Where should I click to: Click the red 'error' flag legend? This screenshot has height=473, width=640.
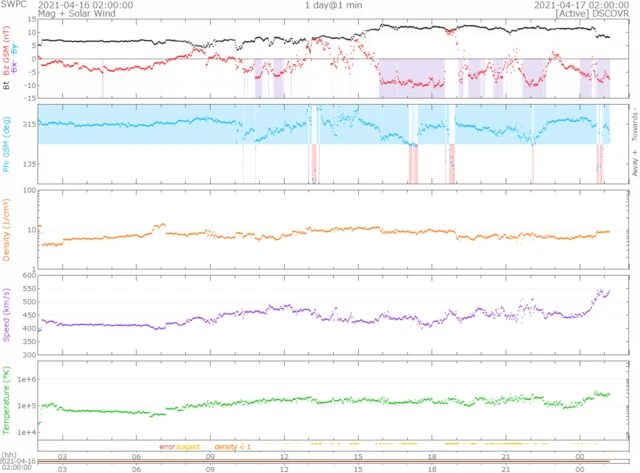(167, 445)
